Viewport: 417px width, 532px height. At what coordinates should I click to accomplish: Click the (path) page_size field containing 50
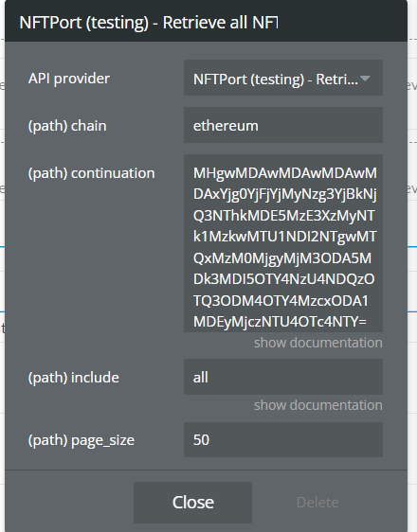(283, 440)
